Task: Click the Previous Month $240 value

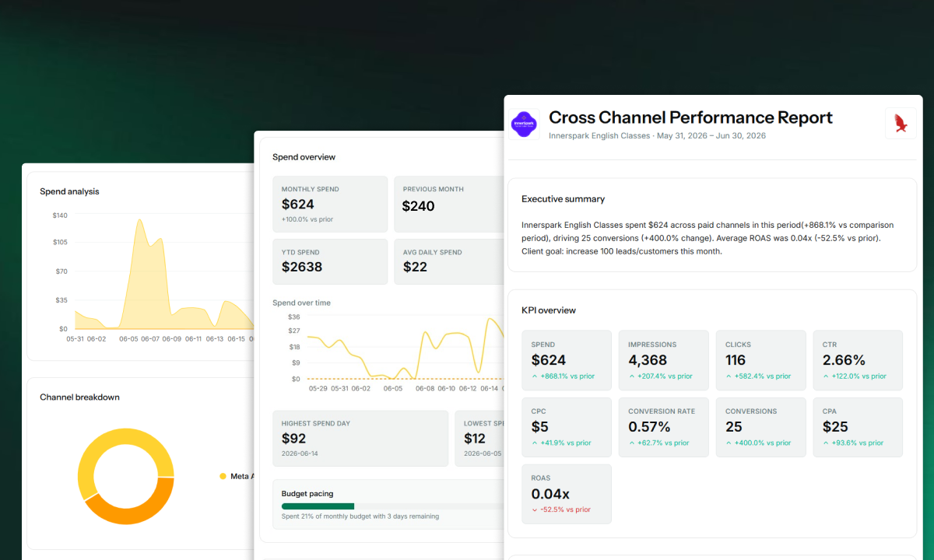Action: 419,206
